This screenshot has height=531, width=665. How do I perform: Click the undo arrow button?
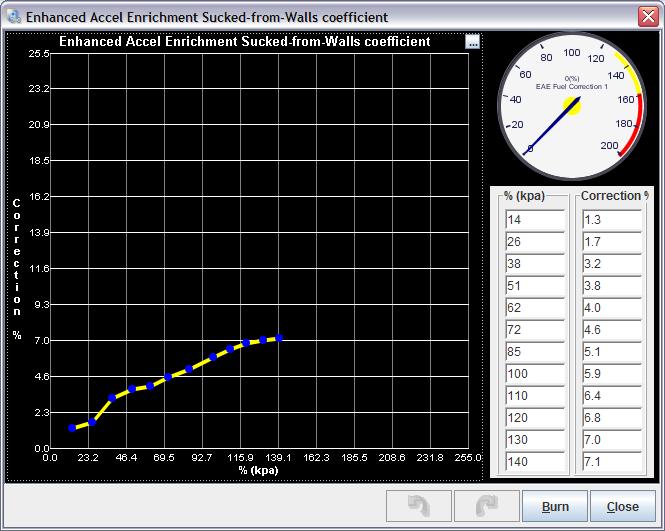tap(419, 506)
